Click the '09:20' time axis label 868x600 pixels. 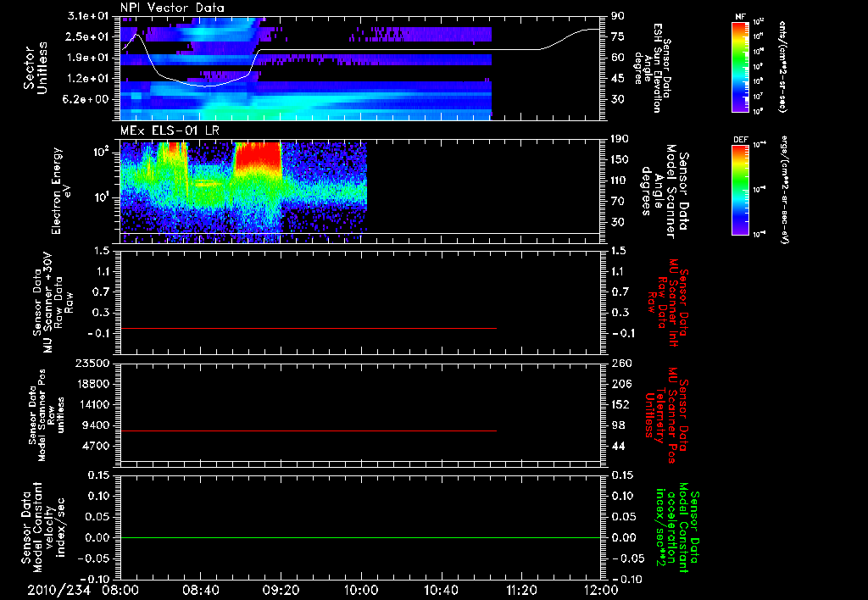pyautogui.click(x=281, y=591)
